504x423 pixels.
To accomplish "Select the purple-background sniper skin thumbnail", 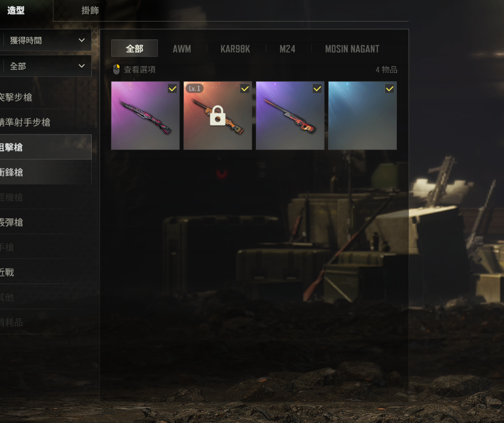I will click(290, 115).
